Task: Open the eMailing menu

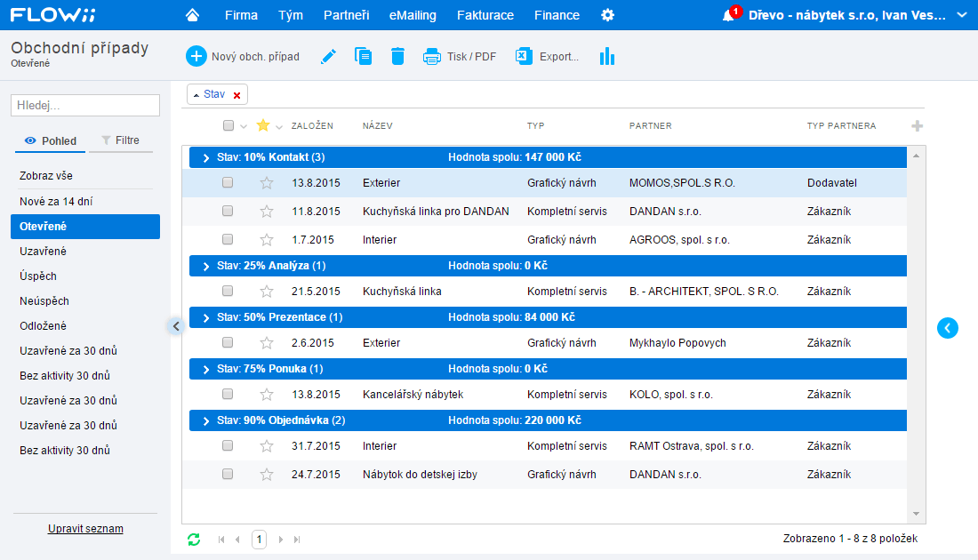Action: pyautogui.click(x=413, y=15)
